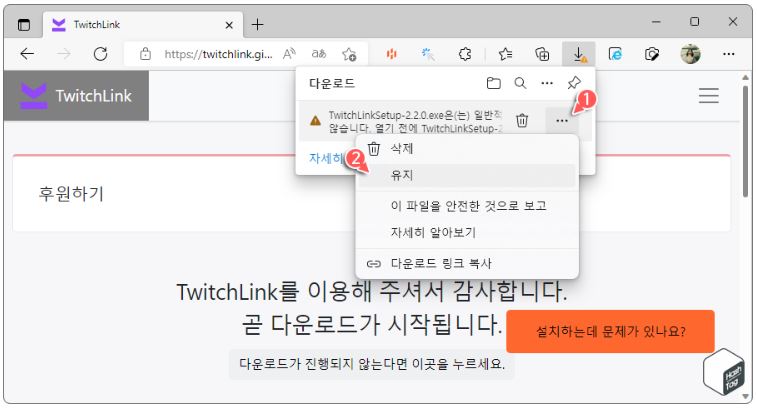Open more options in Downloads header
This screenshot has height=409, width=757.
point(547,83)
